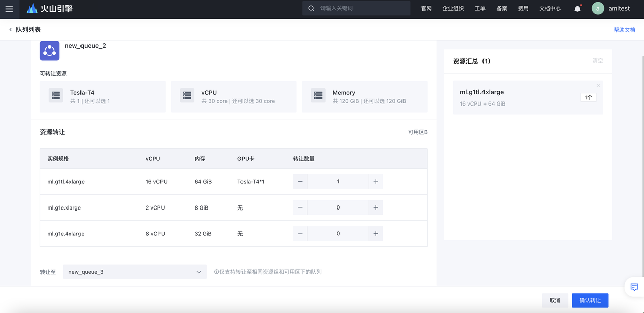Viewport: 644px width, 313px height.
Task: Click the ml.g1e.4xlarge spec cell
Action: pyautogui.click(x=66, y=234)
